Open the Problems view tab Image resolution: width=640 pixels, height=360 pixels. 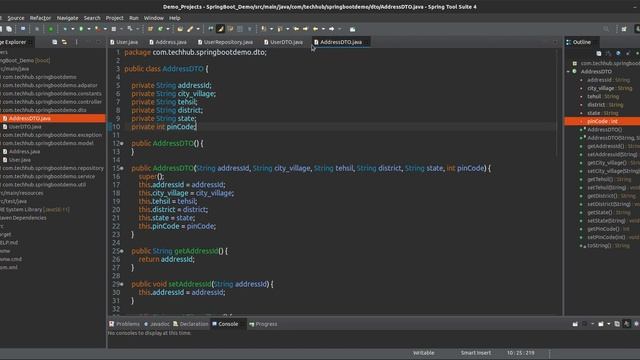coord(124,324)
